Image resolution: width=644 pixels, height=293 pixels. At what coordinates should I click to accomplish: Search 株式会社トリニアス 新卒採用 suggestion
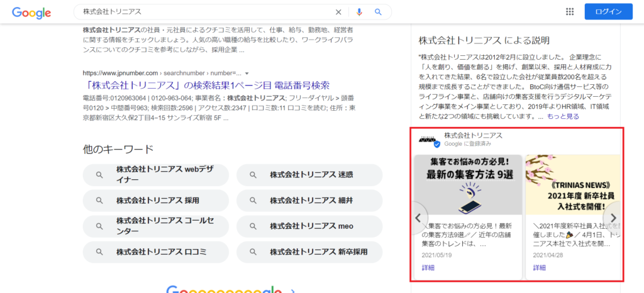tap(309, 252)
